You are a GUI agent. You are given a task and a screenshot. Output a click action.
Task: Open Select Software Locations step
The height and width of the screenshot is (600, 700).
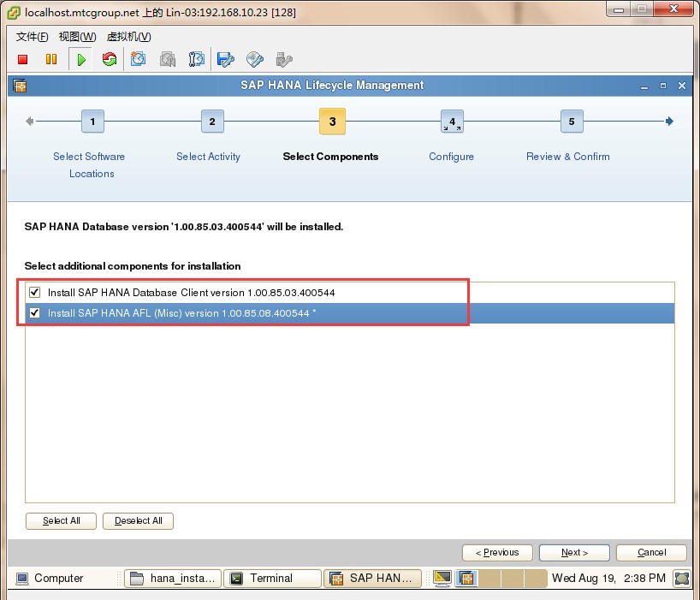coord(89,164)
